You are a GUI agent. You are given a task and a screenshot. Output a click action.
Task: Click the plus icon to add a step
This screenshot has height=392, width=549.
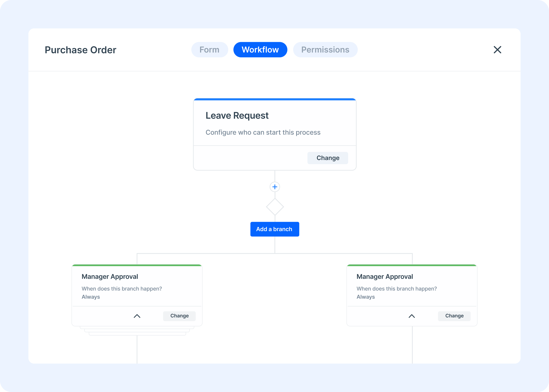pyautogui.click(x=275, y=187)
